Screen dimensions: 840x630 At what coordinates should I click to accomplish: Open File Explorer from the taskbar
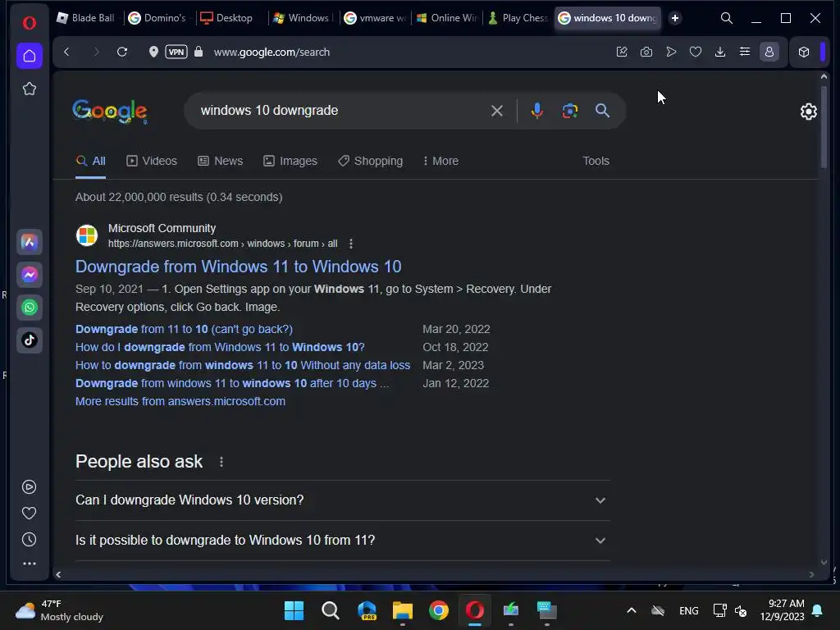pyautogui.click(x=402, y=610)
